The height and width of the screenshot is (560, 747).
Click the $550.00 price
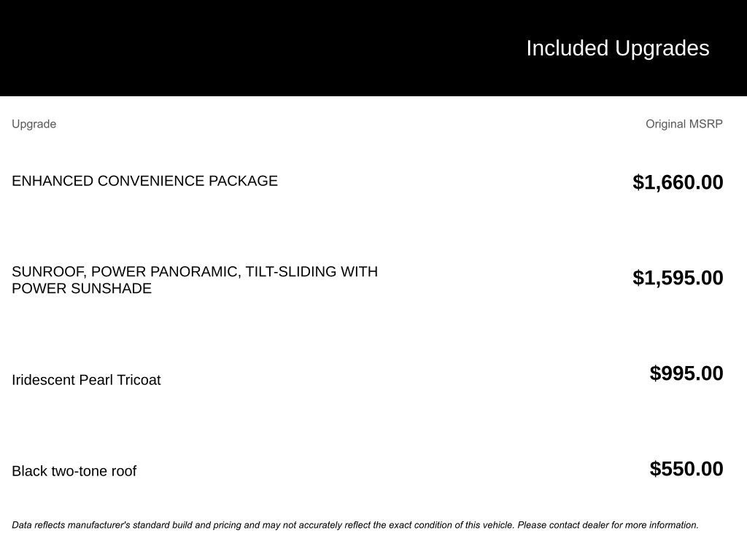(x=686, y=469)
